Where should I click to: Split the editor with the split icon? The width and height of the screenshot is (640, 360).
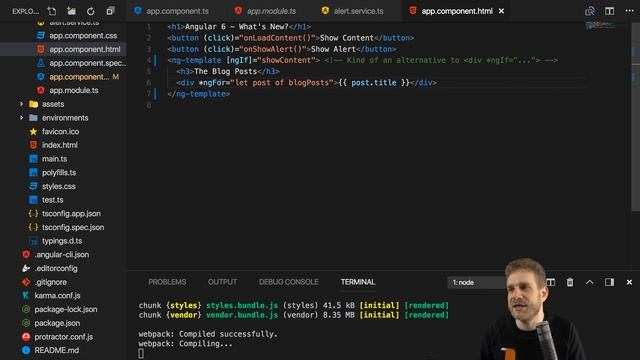(609, 11)
